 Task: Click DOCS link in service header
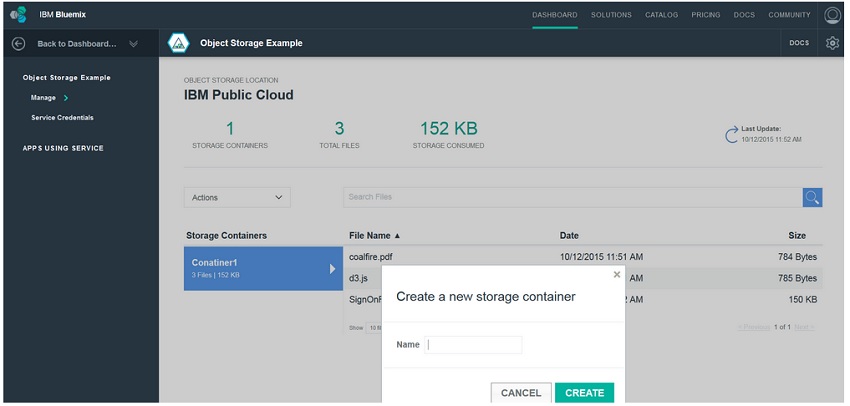[x=799, y=43]
